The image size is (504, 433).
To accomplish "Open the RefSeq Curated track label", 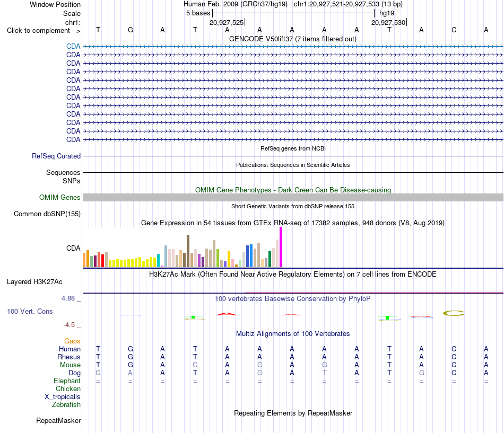I will (56, 156).
